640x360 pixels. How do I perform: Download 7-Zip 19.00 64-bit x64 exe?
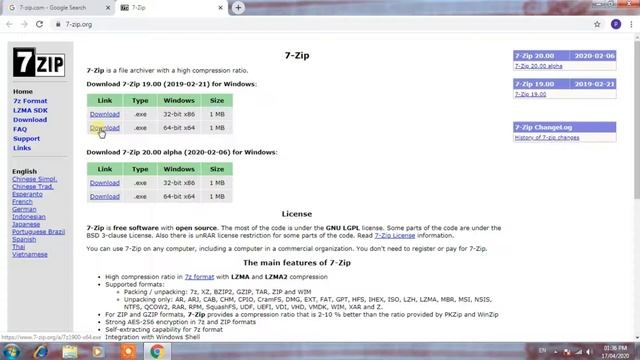click(104, 128)
